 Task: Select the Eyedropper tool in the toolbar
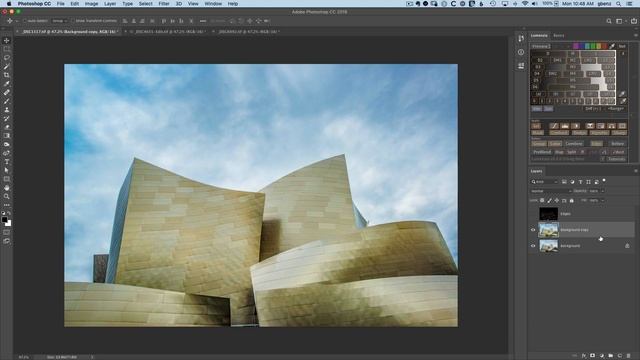coord(7,84)
